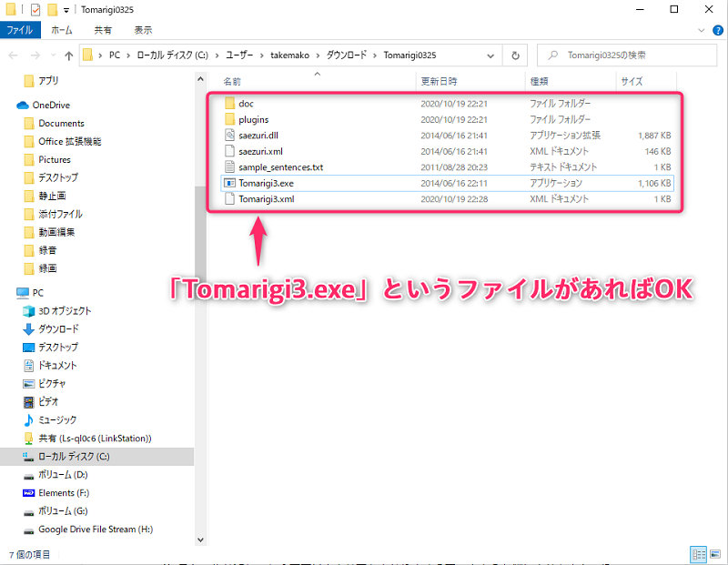Image resolution: width=728 pixels, height=565 pixels.
Task: Open Help via the question mark icon
Action: click(x=718, y=30)
